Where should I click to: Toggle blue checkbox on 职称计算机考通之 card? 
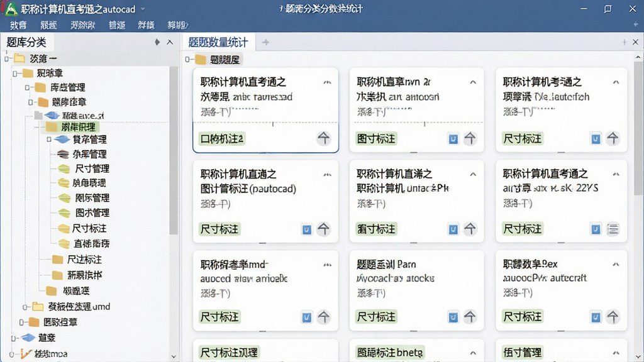click(596, 139)
